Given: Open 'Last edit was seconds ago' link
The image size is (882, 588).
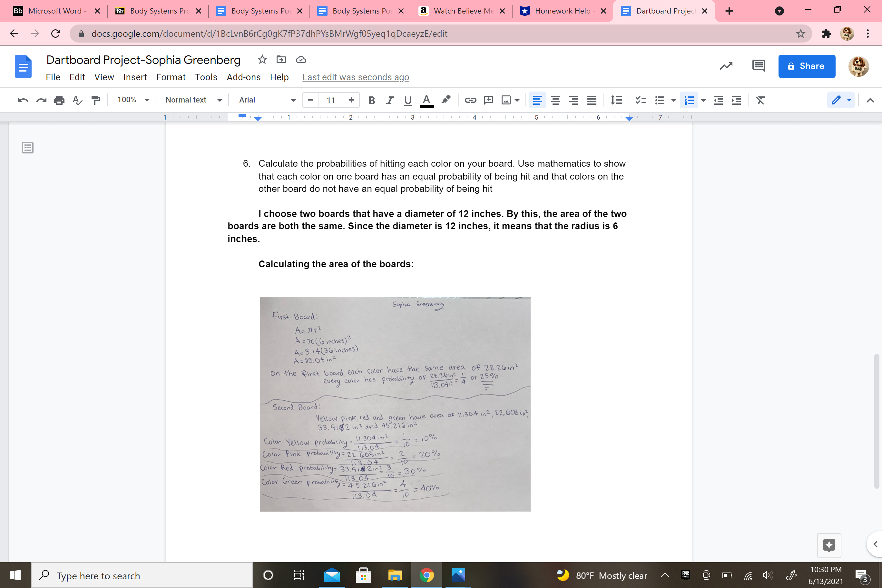Looking at the screenshot, I should [x=356, y=77].
